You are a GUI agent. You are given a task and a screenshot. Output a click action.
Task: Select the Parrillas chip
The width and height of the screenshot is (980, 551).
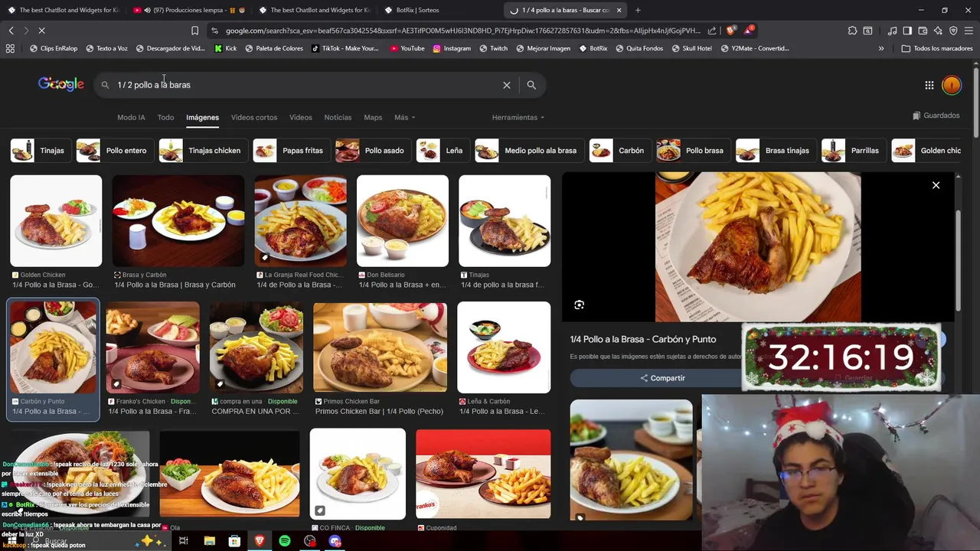pos(853,151)
